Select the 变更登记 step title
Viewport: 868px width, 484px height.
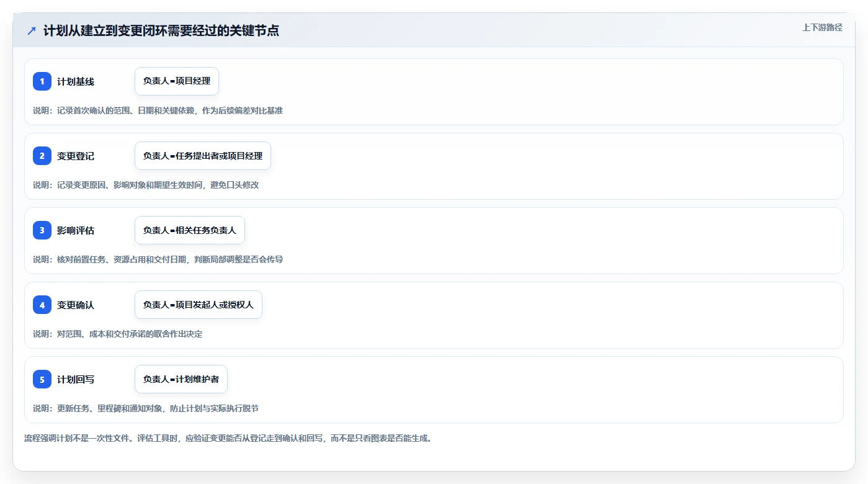pos(76,156)
